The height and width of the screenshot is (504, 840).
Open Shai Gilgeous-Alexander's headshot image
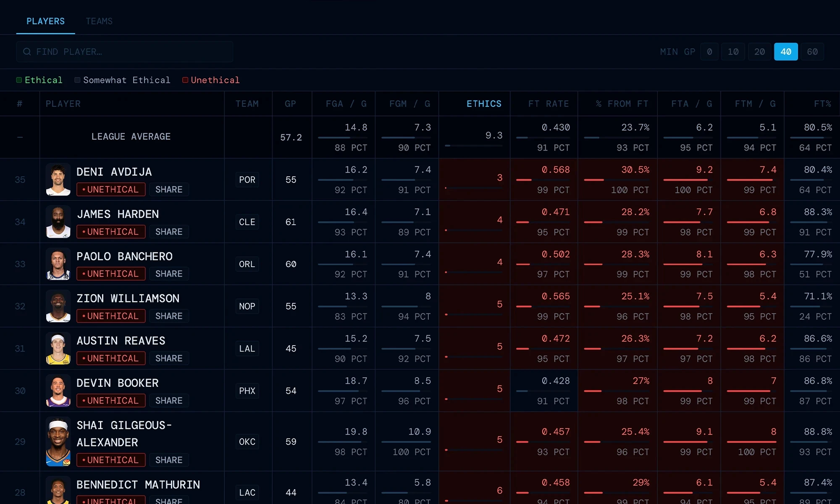click(58, 442)
